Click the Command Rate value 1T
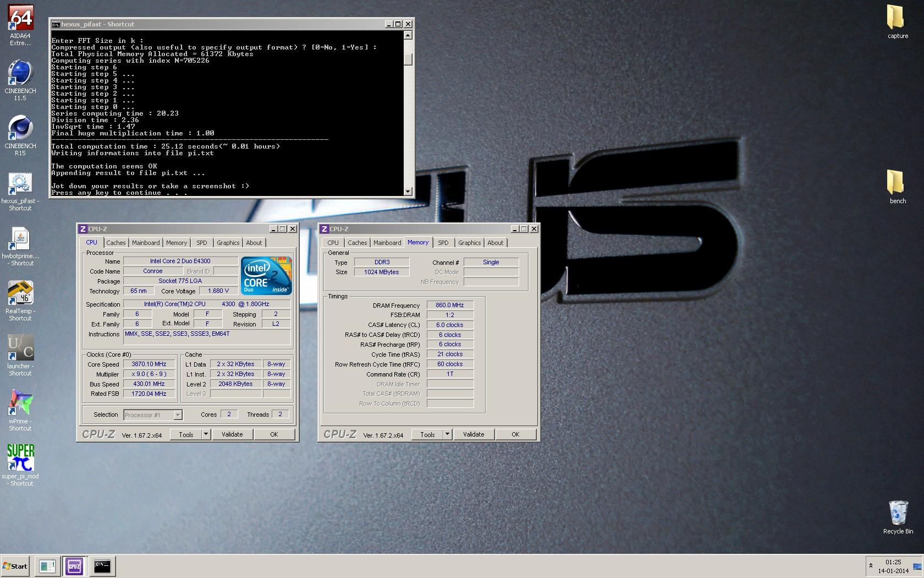This screenshot has width=924, height=578. (450, 374)
